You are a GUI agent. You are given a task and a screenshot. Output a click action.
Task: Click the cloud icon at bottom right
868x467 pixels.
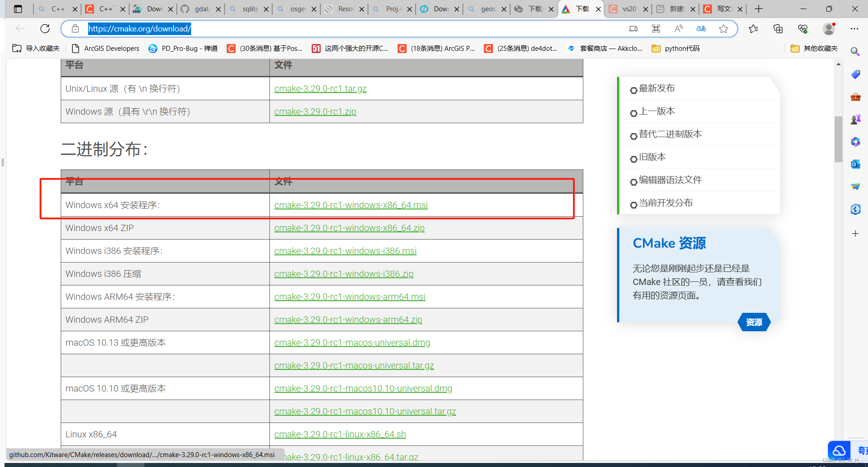839,450
